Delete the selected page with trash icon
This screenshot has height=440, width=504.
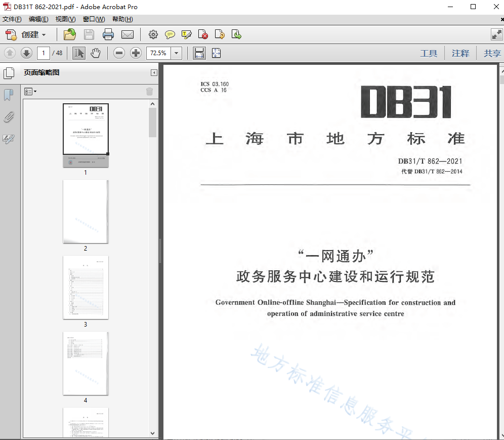coord(150,91)
